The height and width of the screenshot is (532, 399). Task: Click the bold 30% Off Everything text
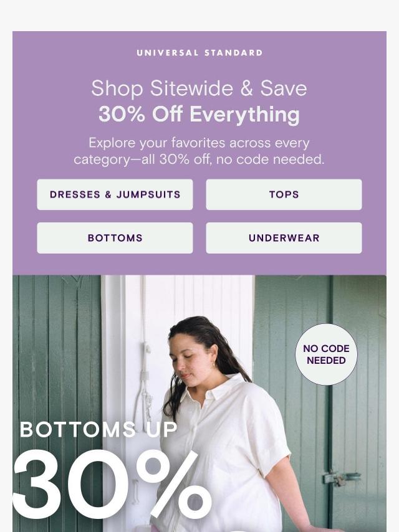[199, 114]
